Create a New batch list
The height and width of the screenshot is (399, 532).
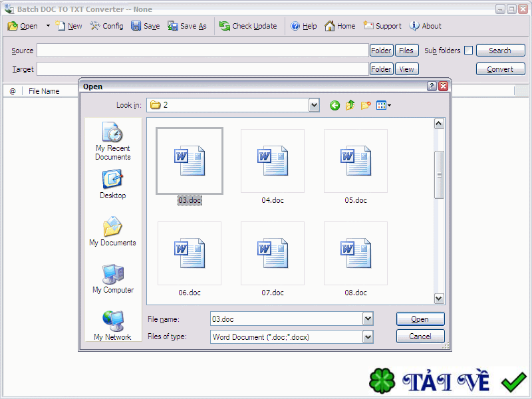68,26
